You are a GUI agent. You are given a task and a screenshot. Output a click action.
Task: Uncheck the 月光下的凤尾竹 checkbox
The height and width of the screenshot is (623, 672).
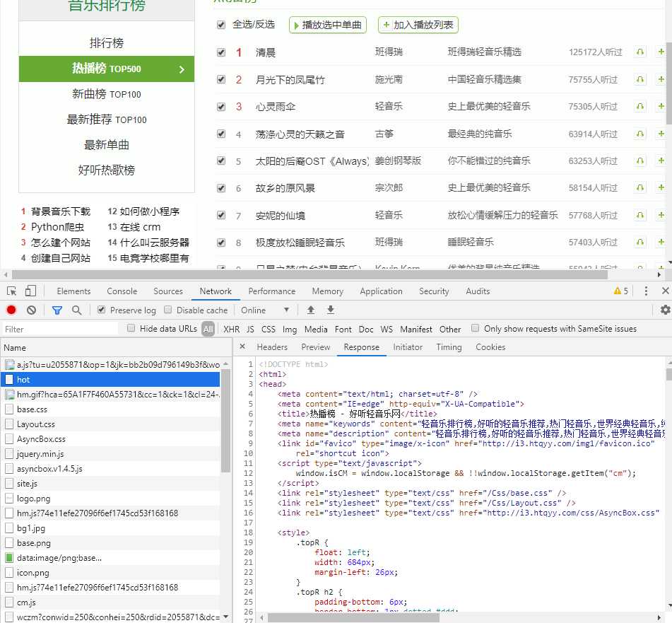221,79
